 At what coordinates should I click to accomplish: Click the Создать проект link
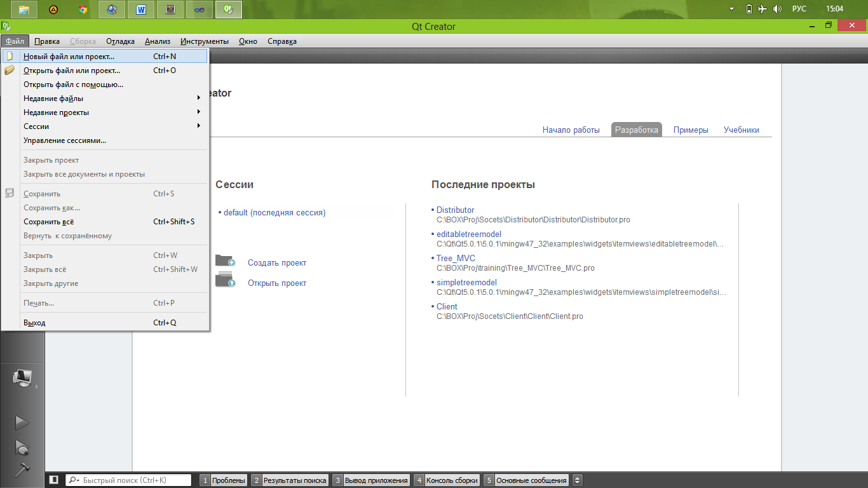(x=277, y=262)
